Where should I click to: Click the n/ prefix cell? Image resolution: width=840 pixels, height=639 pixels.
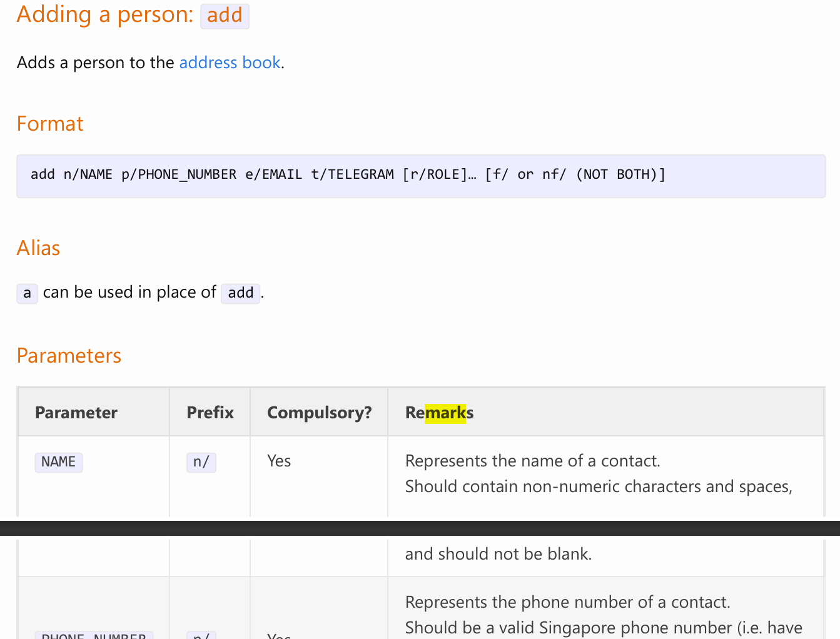201,462
